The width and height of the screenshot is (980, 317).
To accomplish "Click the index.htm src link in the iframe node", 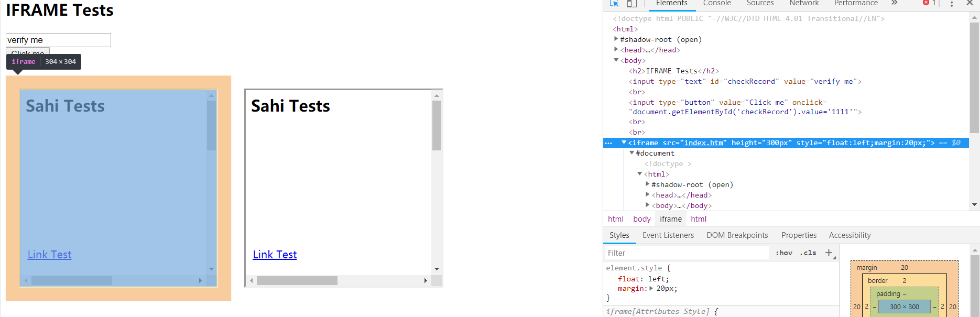I will 704,143.
